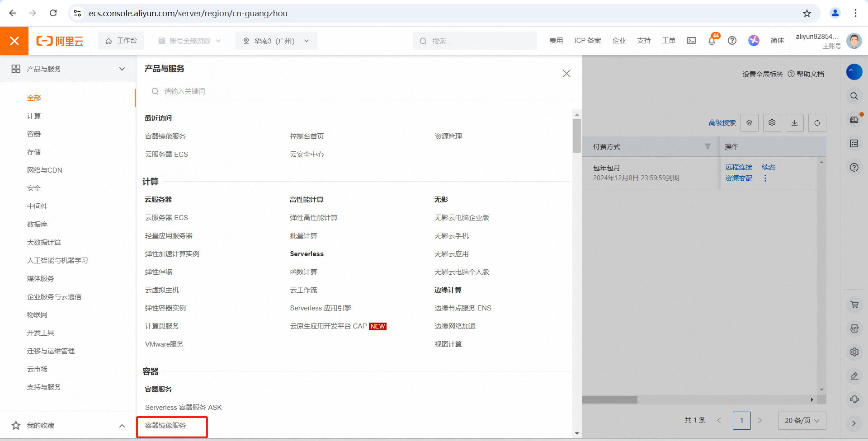Select the 网络与CDN category
868x441 pixels.
pyautogui.click(x=44, y=170)
